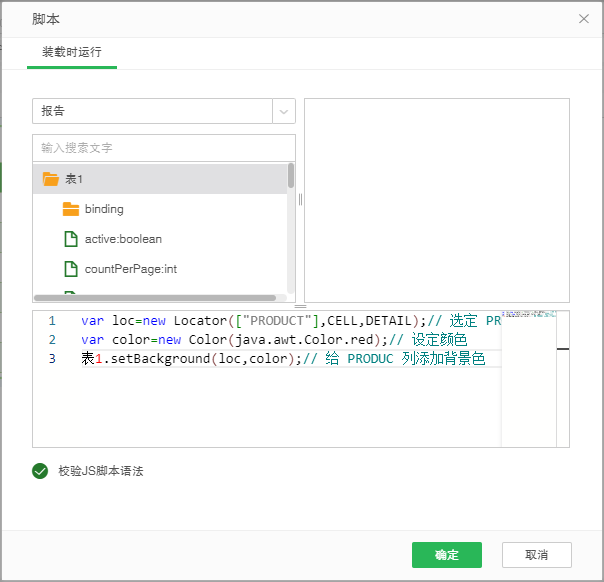
Task: Open the 报告 combo box
Action: tap(152, 111)
